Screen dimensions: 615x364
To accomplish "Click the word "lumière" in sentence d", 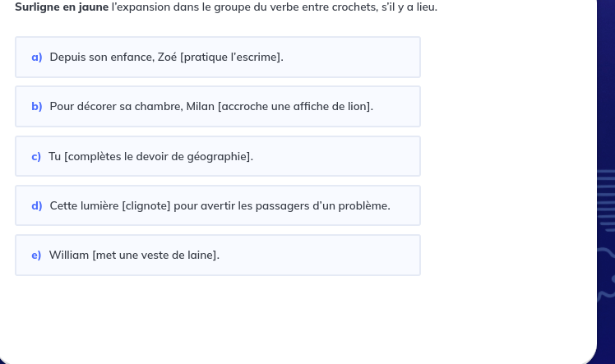I will [x=99, y=205].
